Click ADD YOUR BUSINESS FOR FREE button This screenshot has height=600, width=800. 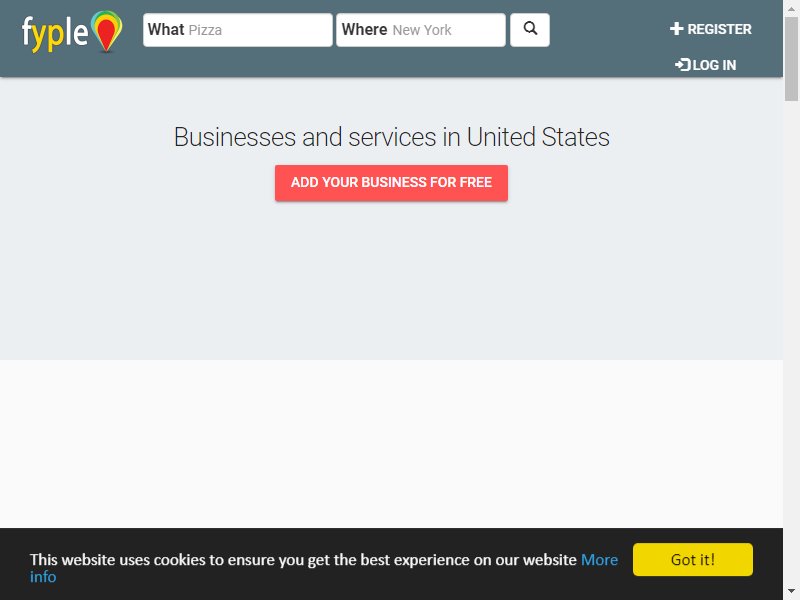[391, 183]
